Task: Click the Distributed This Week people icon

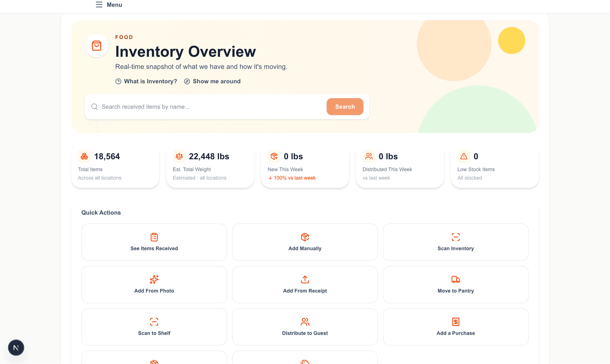Action: pos(369,156)
